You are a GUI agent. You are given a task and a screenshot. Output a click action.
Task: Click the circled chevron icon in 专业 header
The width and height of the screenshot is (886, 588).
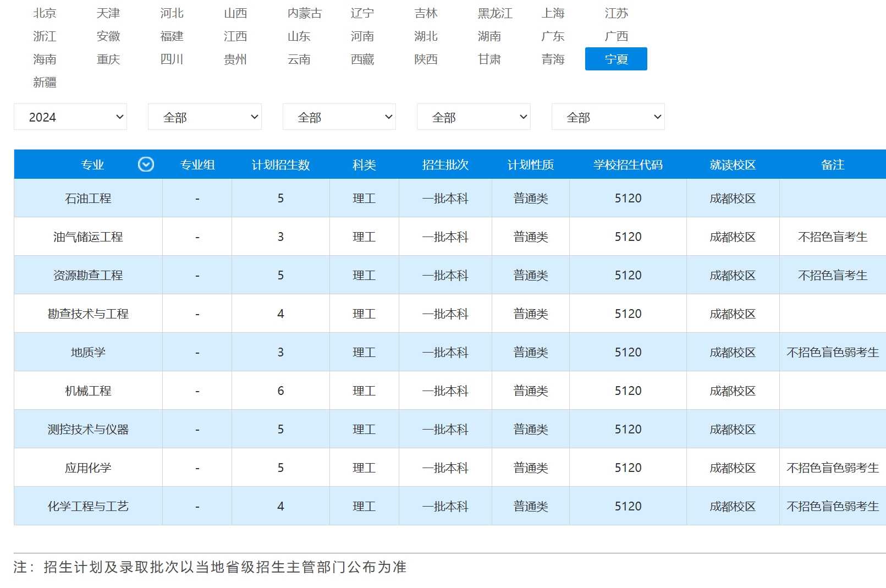[x=146, y=164]
